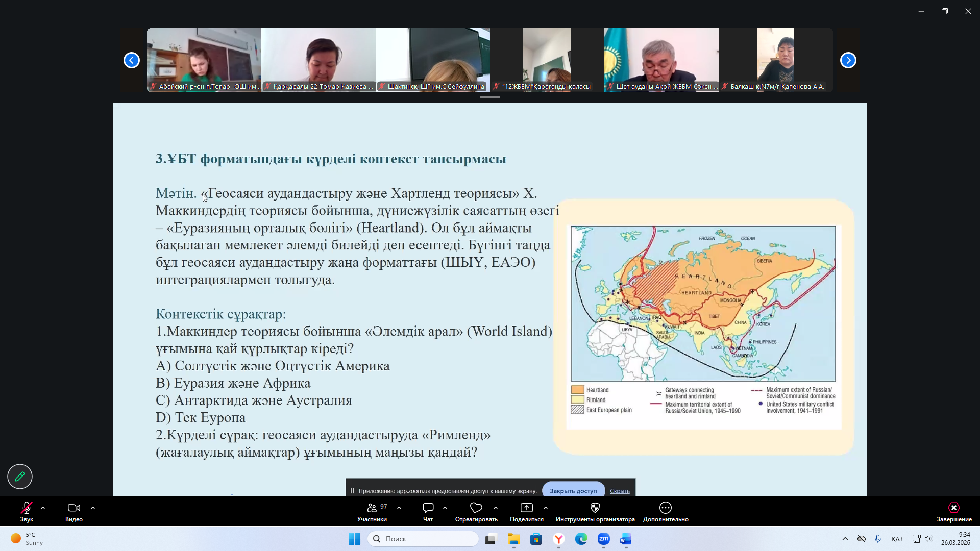This screenshot has height=551, width=980.
Task: Open the Participants panel icon
Action: [372, 508]
